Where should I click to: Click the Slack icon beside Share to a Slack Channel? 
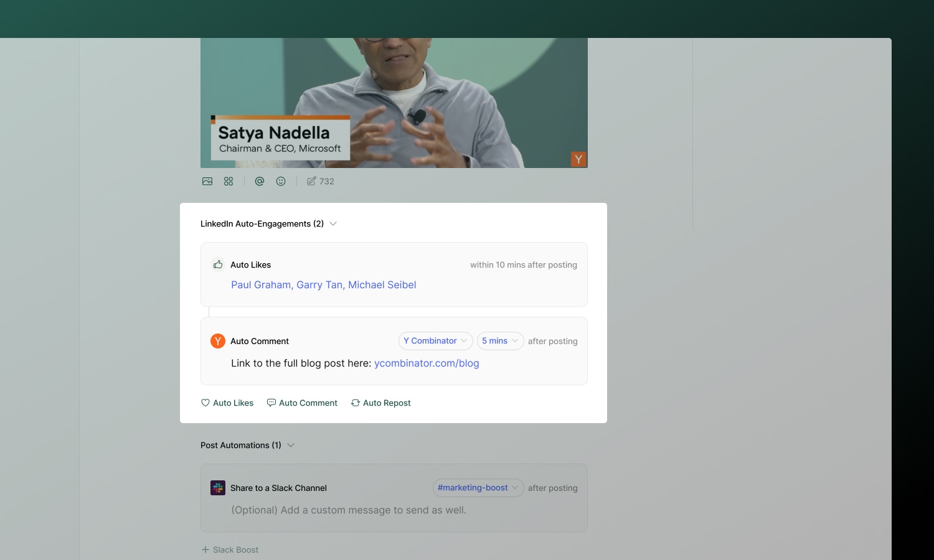(217, 488)
